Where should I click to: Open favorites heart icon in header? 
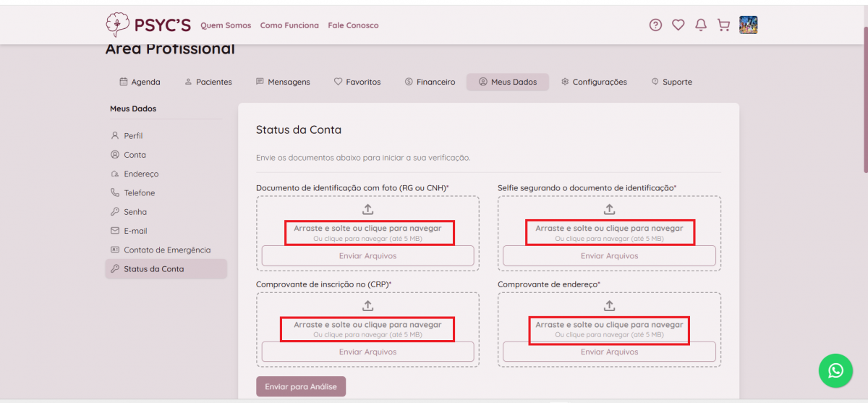pyautogui.click(x=678, y=25)
